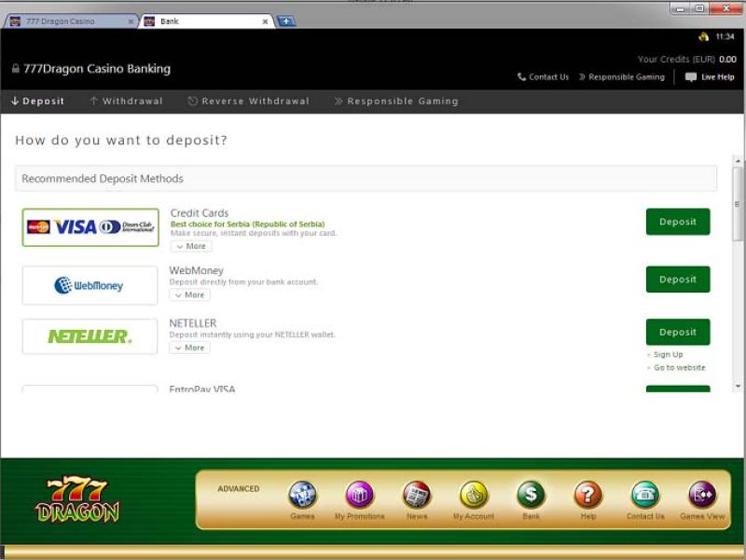This screenshot has height=560, width=746.
Task: Click NETELLER Sign Up link
Action: [x=668, y=355]
